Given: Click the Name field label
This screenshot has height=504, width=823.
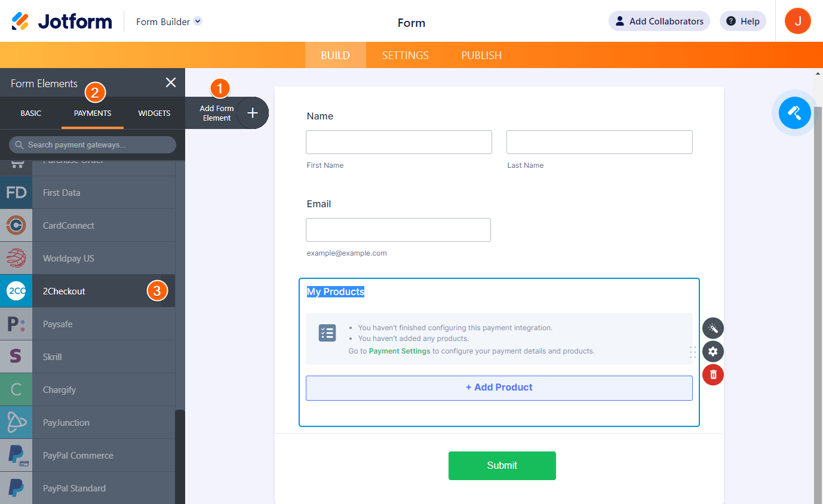Looking at the screenshot, I should tap(320, 116).
